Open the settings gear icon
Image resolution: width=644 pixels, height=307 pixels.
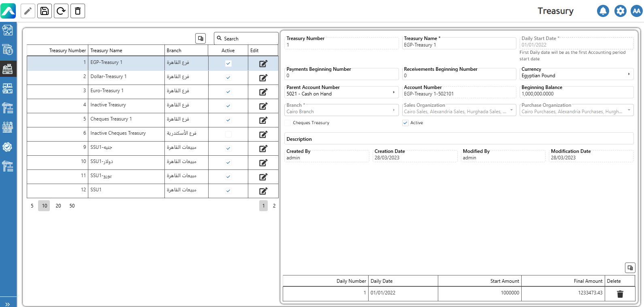point(620,11)
